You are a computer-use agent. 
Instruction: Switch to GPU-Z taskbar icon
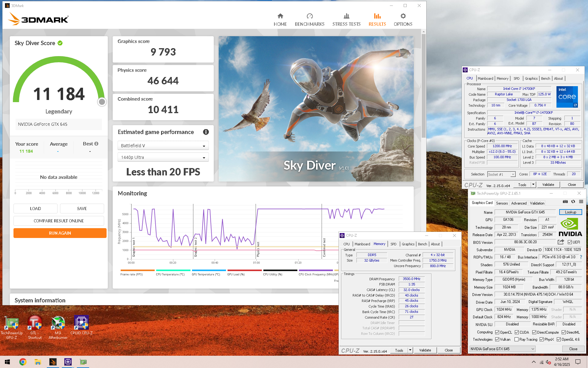tap(83, 362)
